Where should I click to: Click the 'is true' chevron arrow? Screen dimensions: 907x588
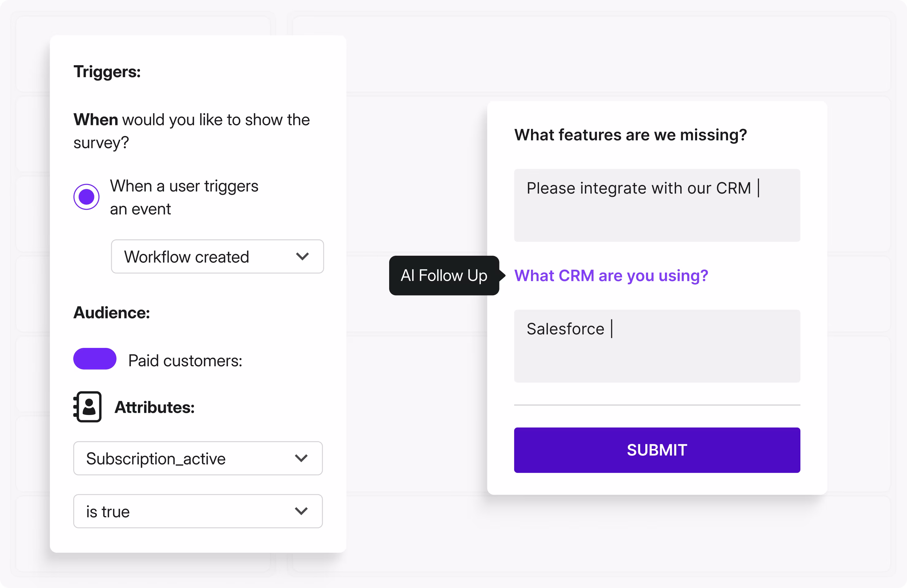click(301, 511)
